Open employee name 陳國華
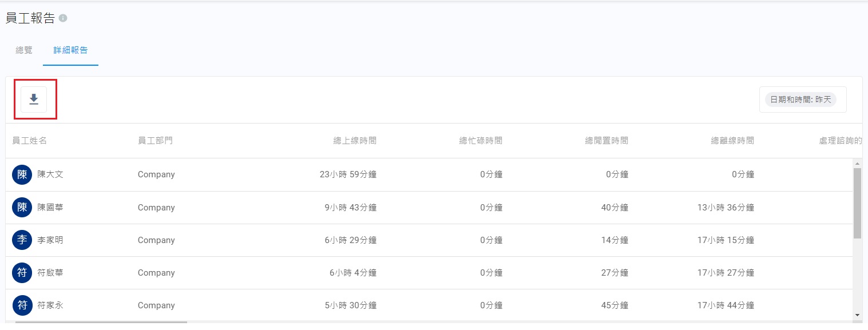 coord(50,208)
